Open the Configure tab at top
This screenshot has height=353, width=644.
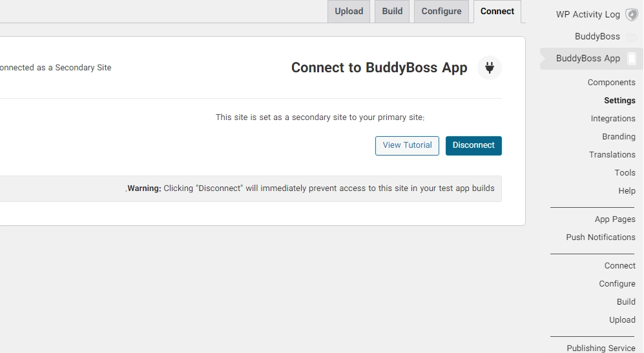click(441, 12)
